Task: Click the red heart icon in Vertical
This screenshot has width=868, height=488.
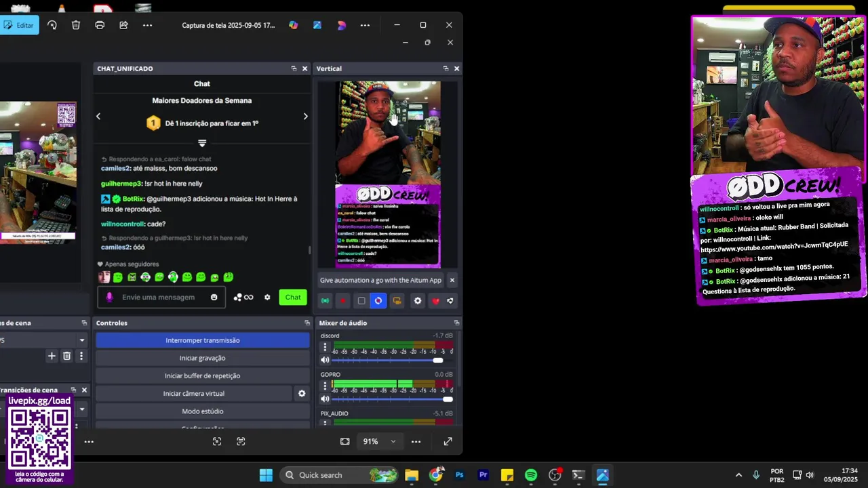Action: click(x=435, y=301)
